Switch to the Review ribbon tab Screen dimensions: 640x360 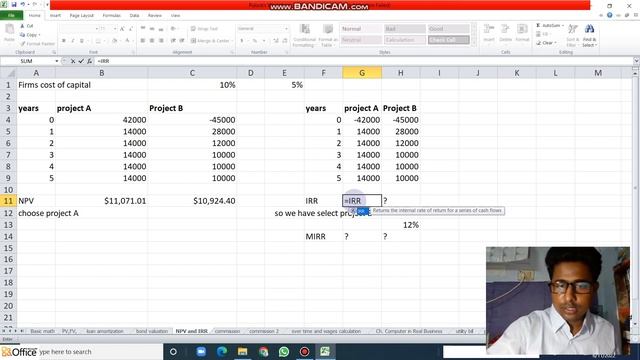(x=155, y=16)
